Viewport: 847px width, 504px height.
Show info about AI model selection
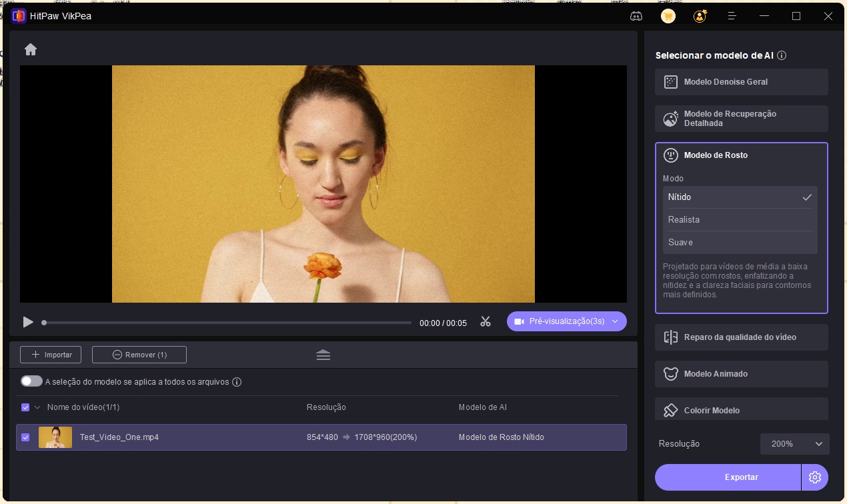point(782,55)
